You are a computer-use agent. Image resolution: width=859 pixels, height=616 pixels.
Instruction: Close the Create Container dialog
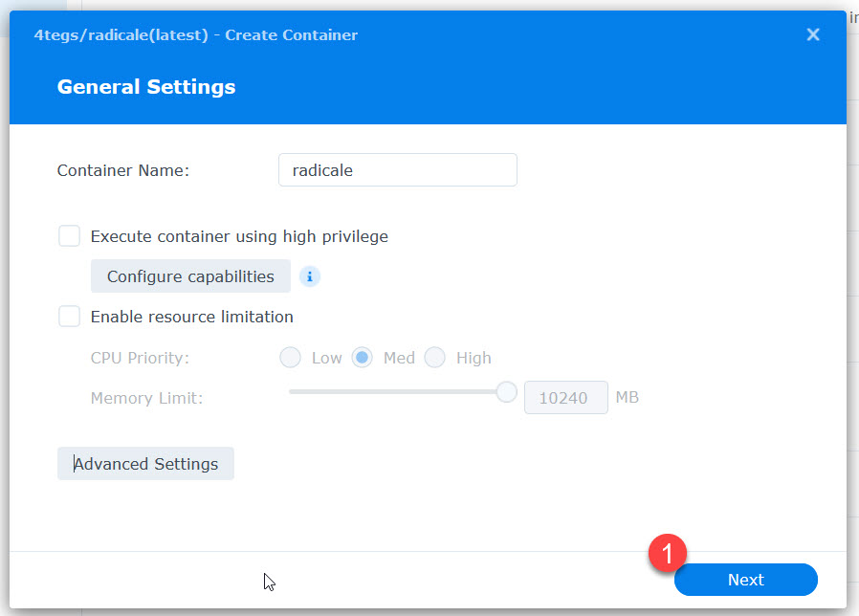pyautogui.click(x=813, y=34)
